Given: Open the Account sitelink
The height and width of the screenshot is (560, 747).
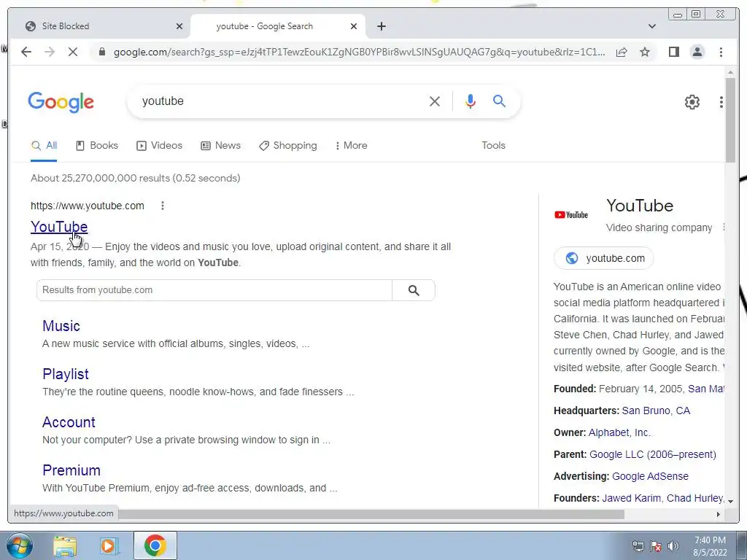Looking at the screenshot, I should [x=69, y=422].
